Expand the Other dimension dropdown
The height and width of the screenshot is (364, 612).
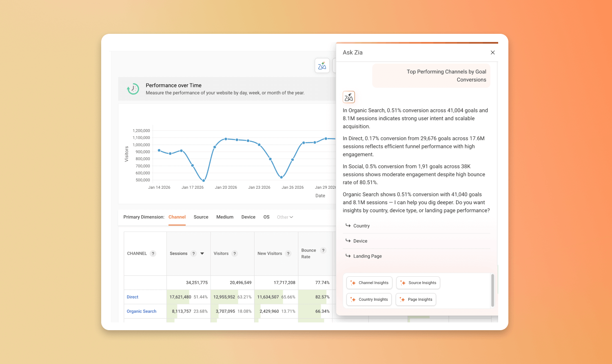(x=285, y=217)
